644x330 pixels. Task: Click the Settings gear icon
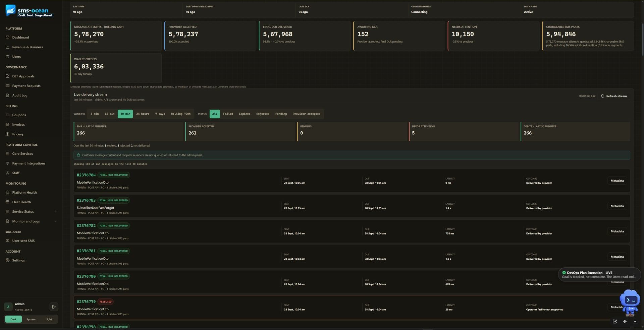pyautogui.click(x=7, y=260)
